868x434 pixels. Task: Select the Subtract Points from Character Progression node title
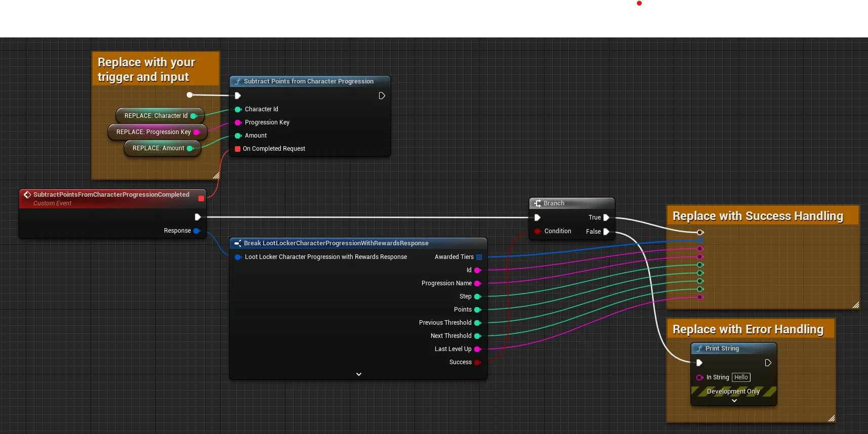pyautogui.click(x=309, y=81)
